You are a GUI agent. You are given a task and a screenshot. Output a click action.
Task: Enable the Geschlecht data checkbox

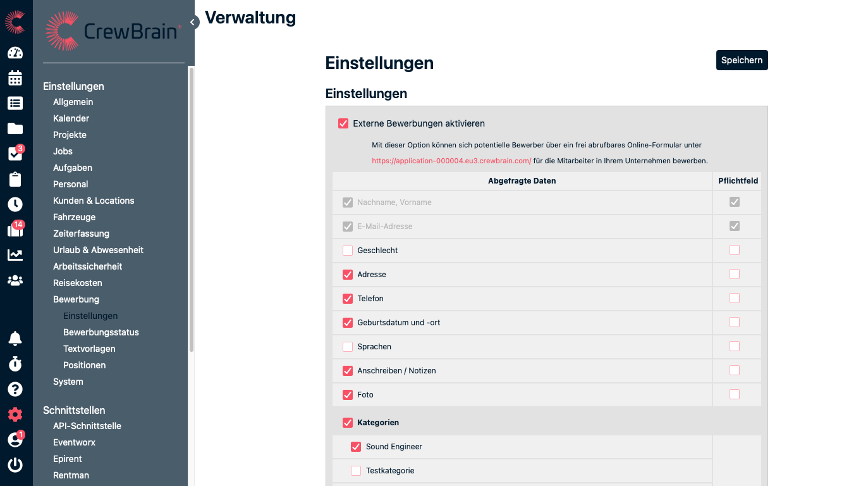point(348,251)
